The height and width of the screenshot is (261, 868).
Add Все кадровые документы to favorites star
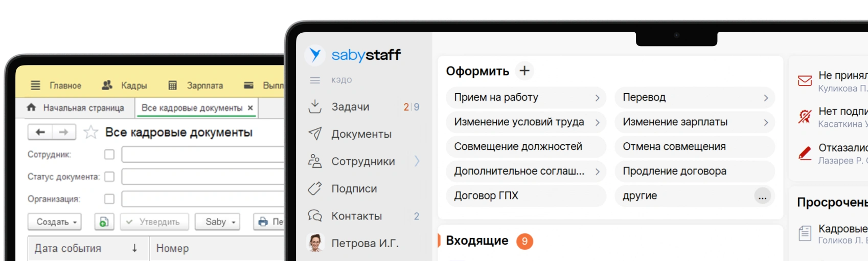[91, 132]
